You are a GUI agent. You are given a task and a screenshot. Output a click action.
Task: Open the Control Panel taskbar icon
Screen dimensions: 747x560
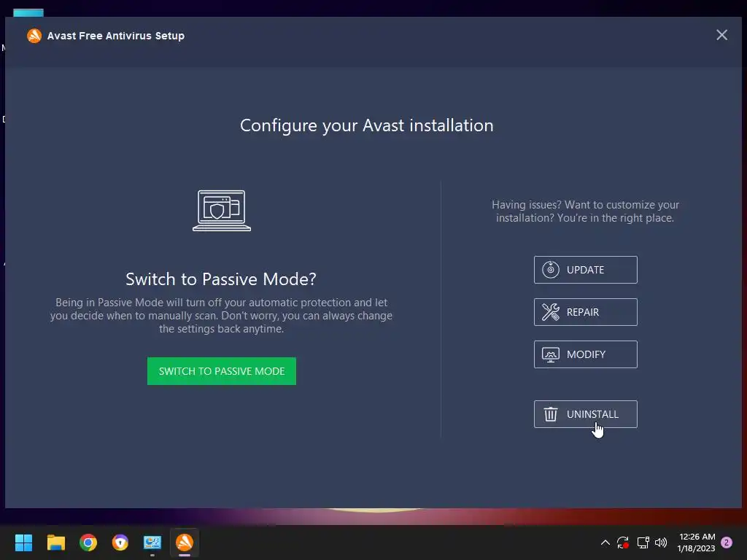tap(152, 542)
